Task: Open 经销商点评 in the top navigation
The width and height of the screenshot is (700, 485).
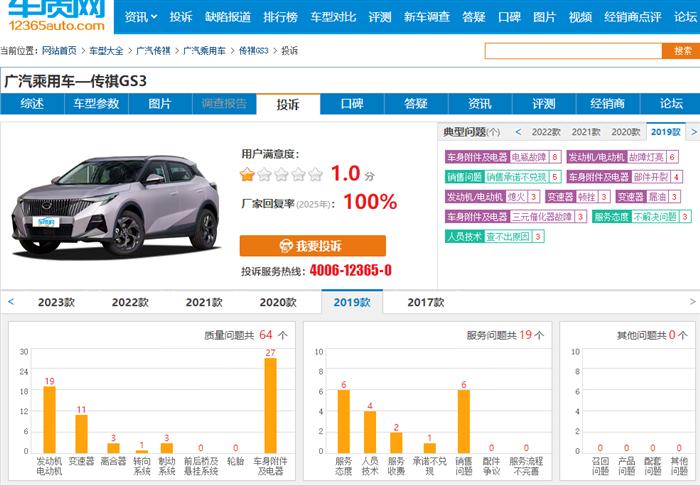Action: [x=633, y=17]
